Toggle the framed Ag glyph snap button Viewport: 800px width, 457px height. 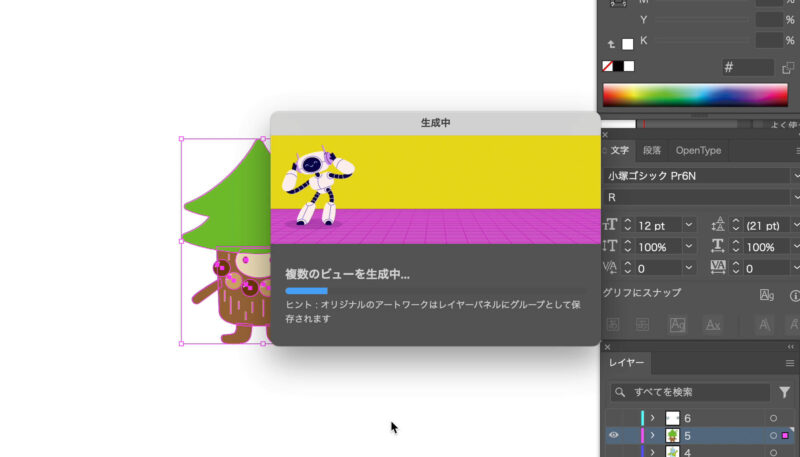tap(678, 324)
